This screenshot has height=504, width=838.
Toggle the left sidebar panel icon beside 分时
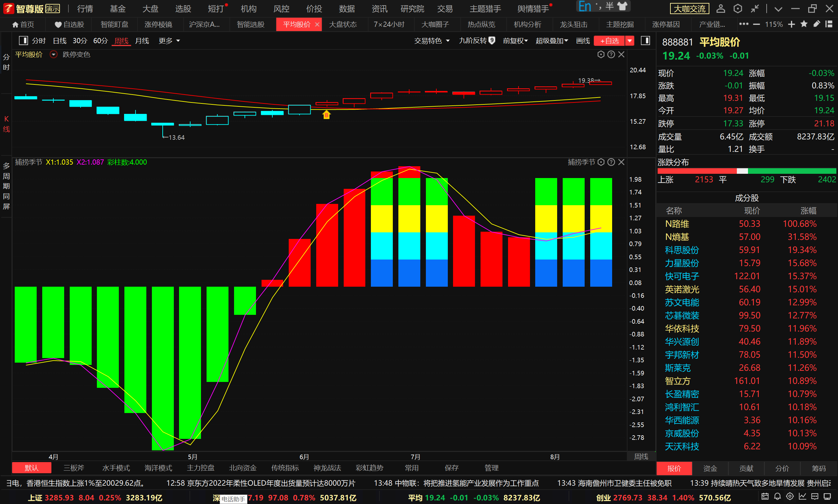click(x=23, y=41)
